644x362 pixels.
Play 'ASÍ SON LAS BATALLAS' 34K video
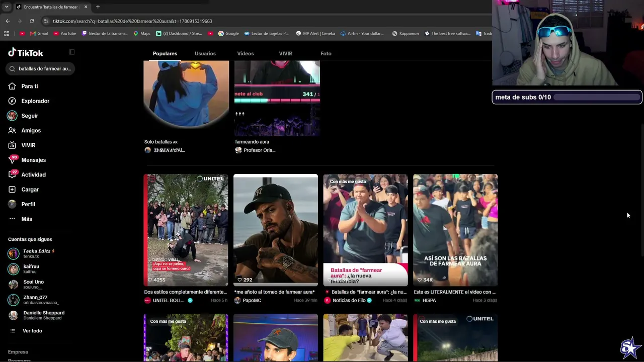tap(455, 230)
